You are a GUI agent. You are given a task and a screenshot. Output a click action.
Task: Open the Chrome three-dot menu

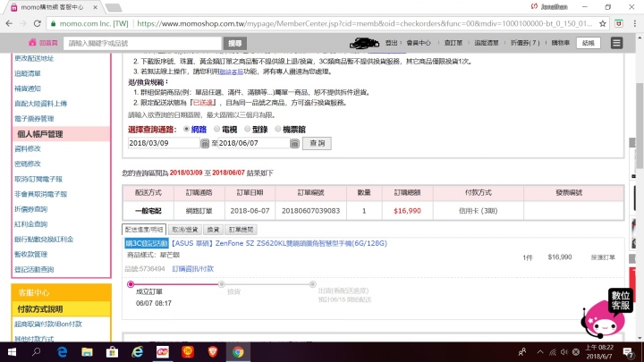(634, 24)
